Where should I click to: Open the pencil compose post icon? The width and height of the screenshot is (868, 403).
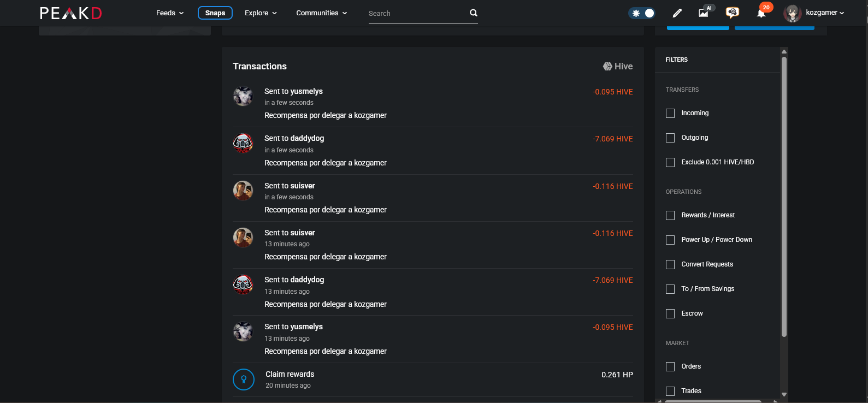click(x=677, y=13)
